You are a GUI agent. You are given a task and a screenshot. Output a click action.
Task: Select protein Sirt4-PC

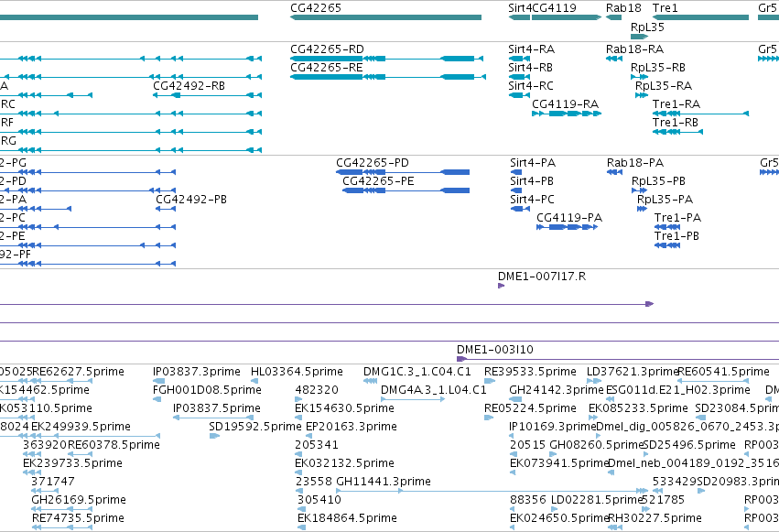(532, 200)
